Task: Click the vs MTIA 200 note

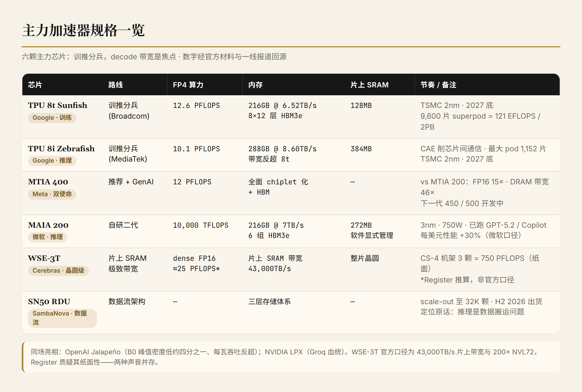Action: pyautogui.click(x=485, y=193)
